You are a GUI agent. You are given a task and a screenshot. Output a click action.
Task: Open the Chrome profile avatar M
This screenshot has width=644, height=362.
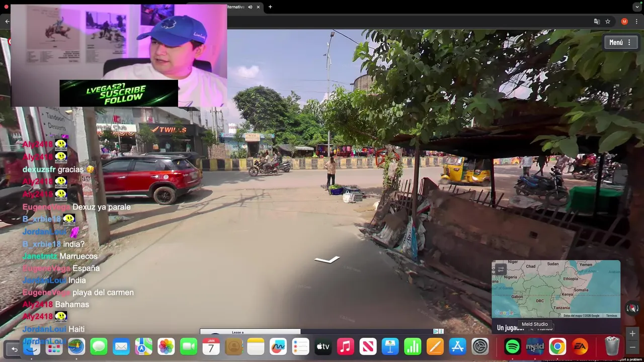click(x=624, y=22)
